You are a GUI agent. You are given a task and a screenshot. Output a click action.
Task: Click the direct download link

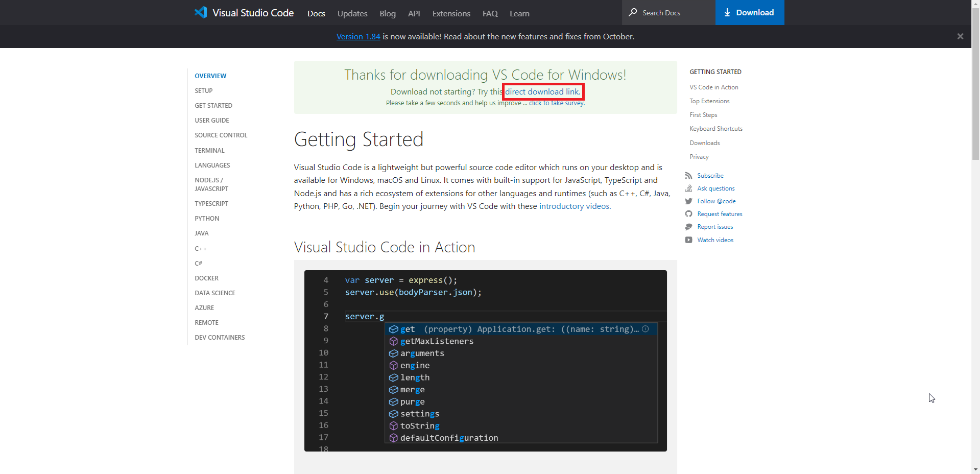pyautogui.click(x=543, y=92)
